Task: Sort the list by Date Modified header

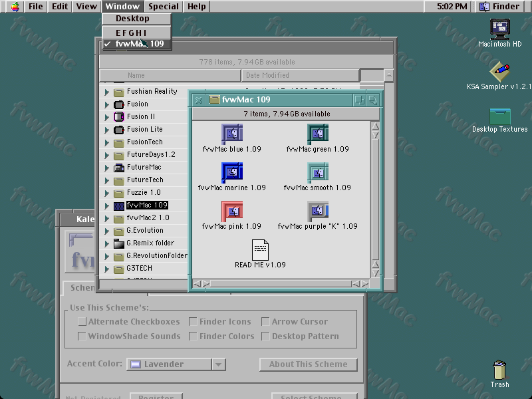Action: tap(301, 75)
